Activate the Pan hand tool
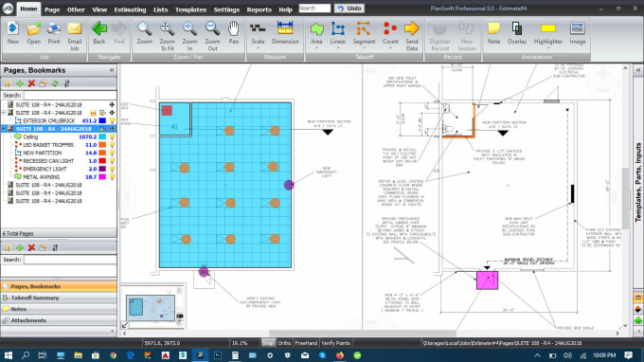 [233, 33]
